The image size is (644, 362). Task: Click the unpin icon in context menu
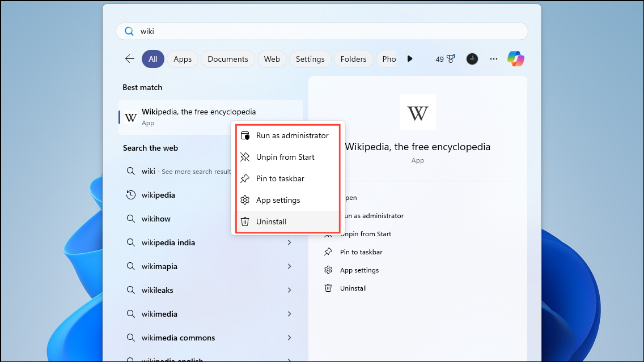pyautogui.click(x=245, y=157)
